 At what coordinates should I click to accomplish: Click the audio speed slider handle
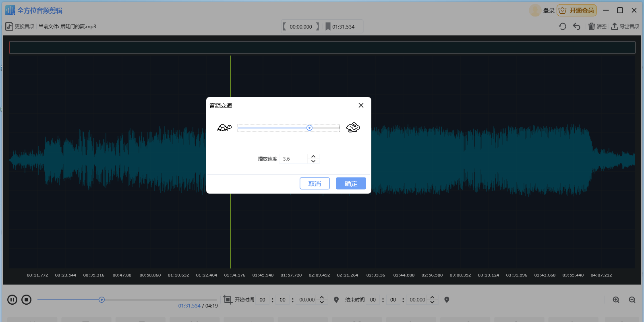pyautogui.click(x=309, y=128)
